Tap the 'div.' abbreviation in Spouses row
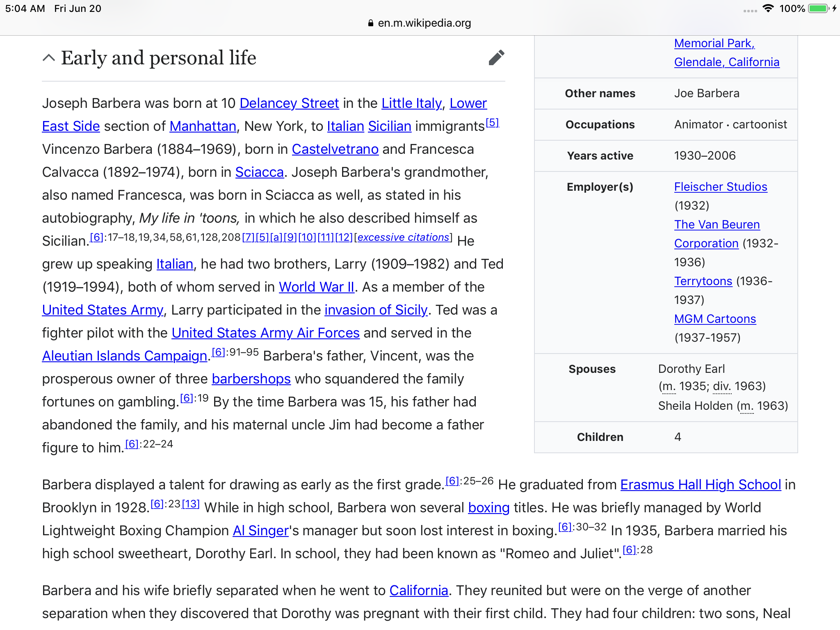Viewport: 840px width, 630px height. pyautogui.click(x=722, y=386)
